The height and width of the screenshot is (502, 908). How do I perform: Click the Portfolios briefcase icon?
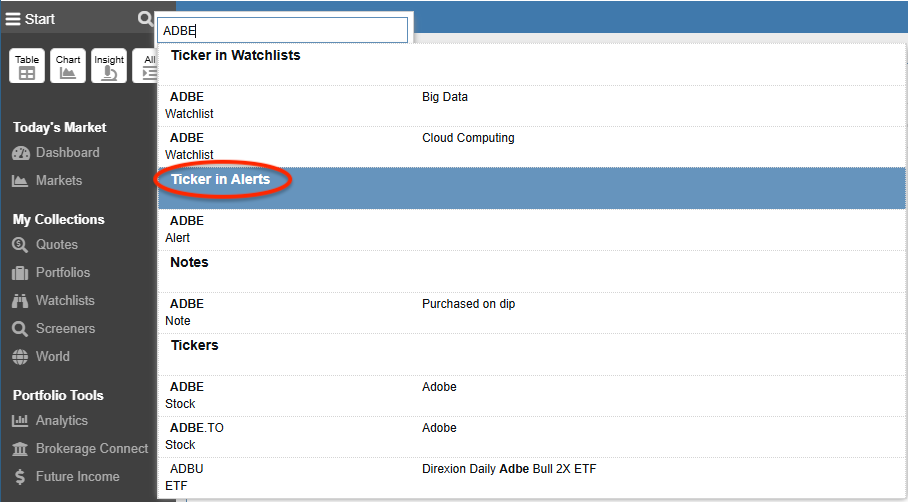point(20,273)
